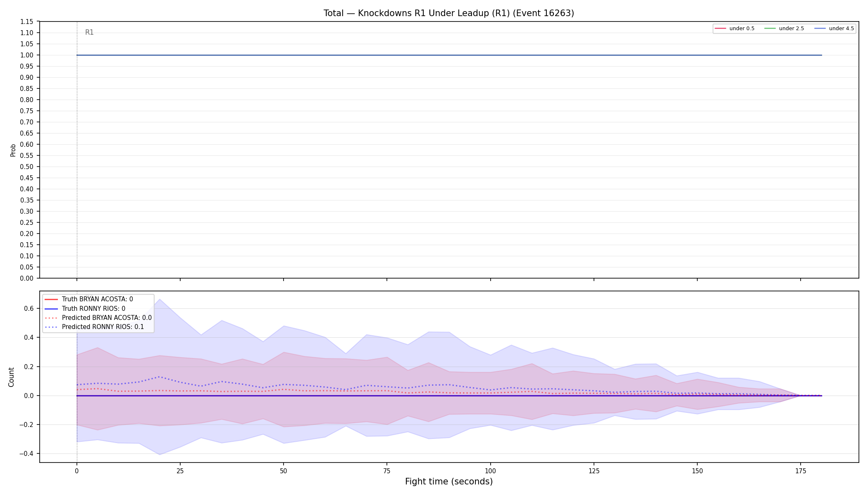Click the 1.15 tick on the Prob axis

tap(27, 21)
